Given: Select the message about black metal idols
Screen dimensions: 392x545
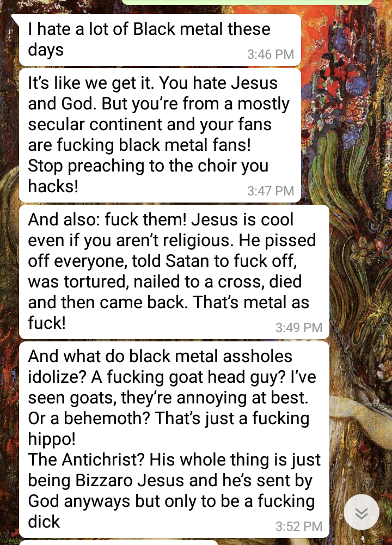Looking at the screenshot, I should (x=174, y=440).
